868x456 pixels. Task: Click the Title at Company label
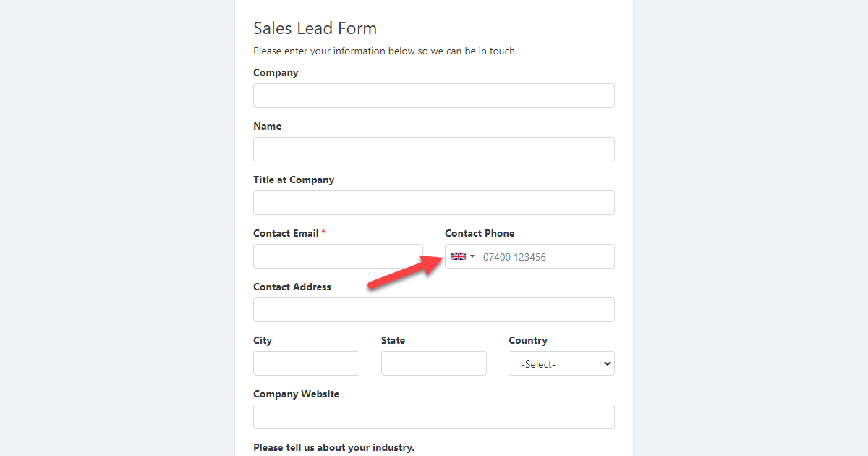coord(293,180)
